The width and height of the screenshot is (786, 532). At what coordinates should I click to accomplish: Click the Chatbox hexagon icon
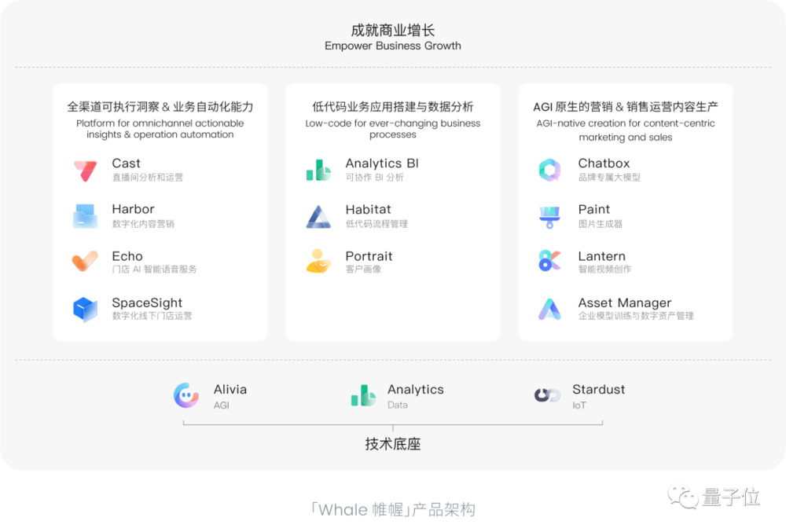point(550,170)
